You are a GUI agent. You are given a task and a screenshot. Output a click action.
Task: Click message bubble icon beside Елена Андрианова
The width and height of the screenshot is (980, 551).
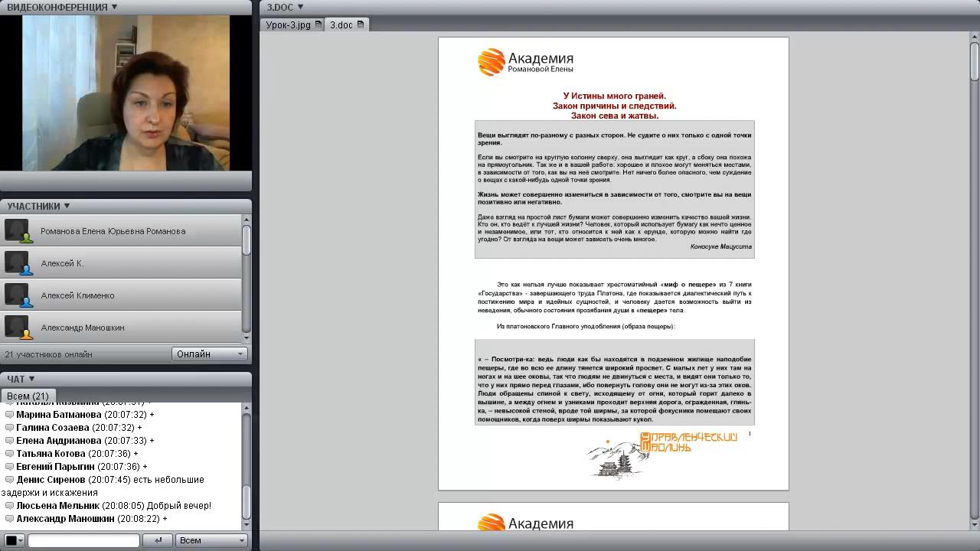point(9,441)
